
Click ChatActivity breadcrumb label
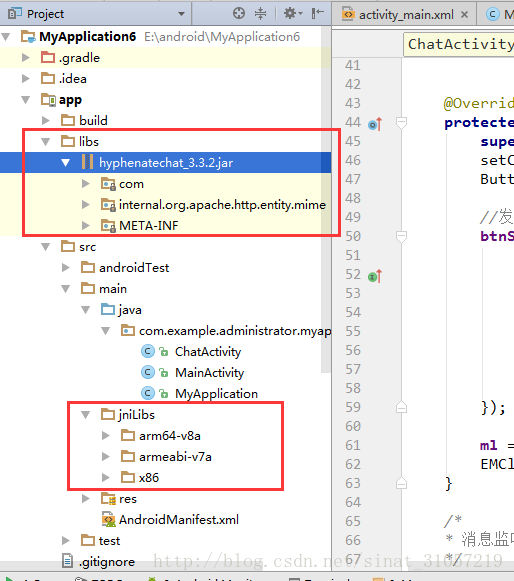(461, 44)
